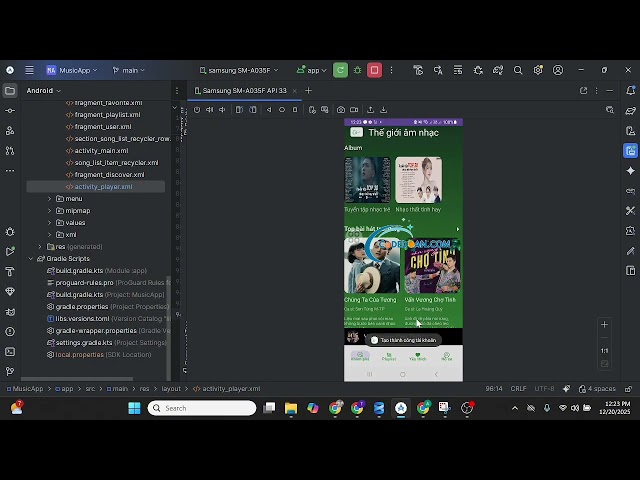Open the Project tool window folder icon
640x480 pixels.
tap(10, 91)
